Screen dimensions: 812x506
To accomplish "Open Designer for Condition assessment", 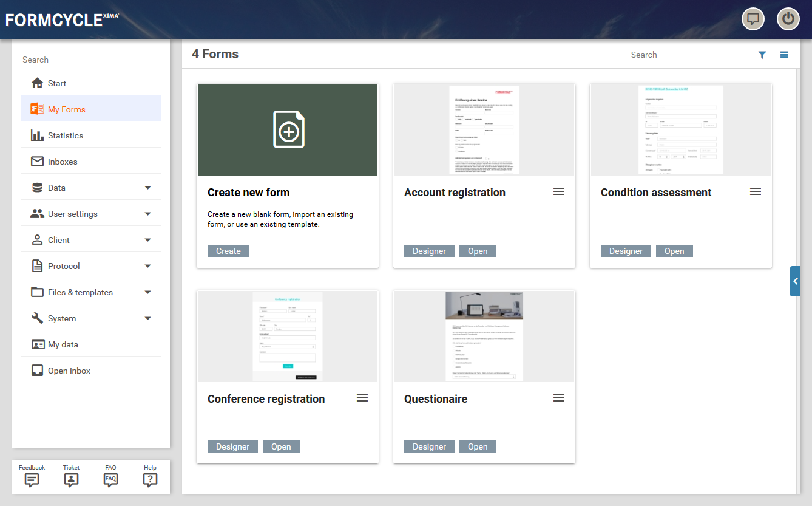I will [x=626, y=251].
